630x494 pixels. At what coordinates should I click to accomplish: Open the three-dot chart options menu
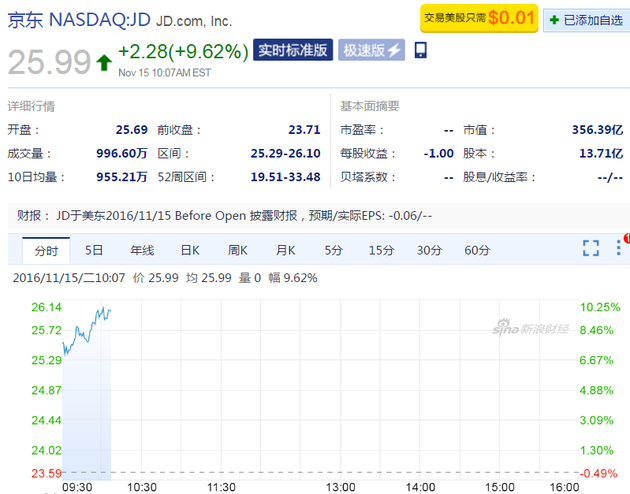(618, 248)
